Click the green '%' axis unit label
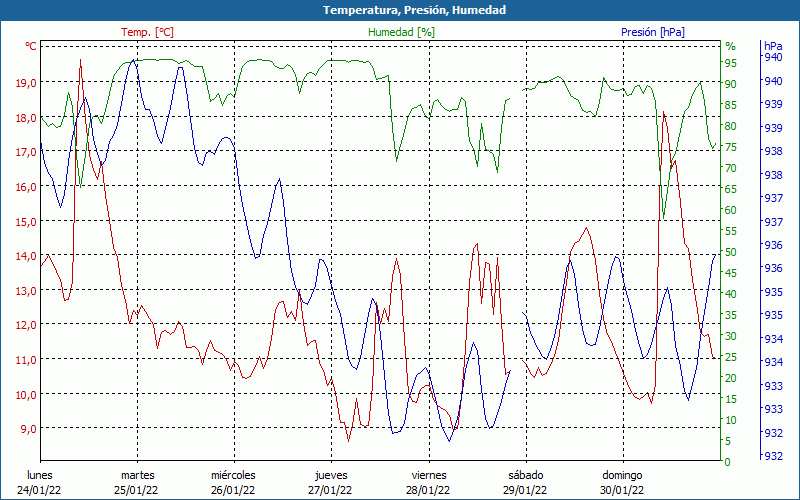The image size is (800, 500). coord(731,46)
